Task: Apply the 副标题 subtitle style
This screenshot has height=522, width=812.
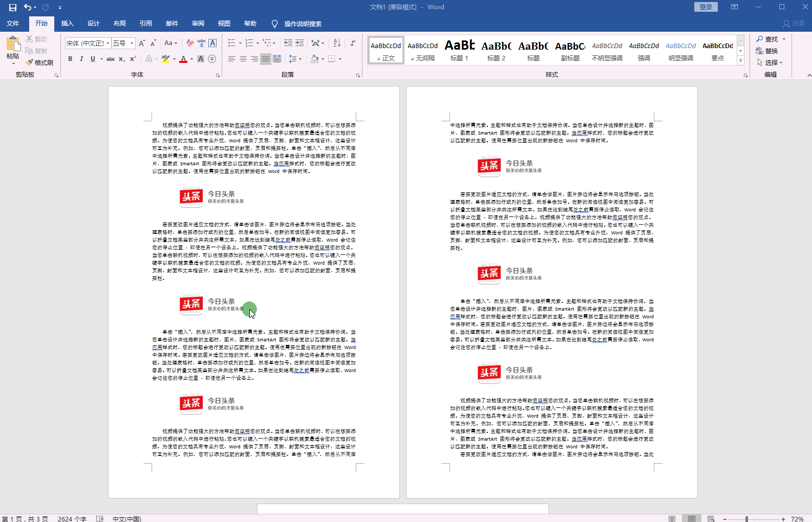Action: pyautogui.click(x=570, y=50)
